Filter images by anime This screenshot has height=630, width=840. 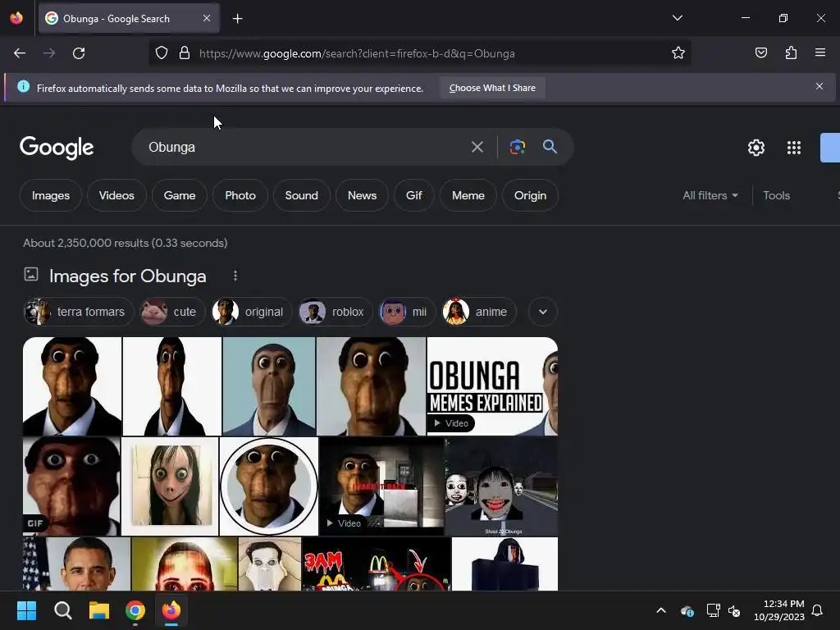[x=479, y=312]
